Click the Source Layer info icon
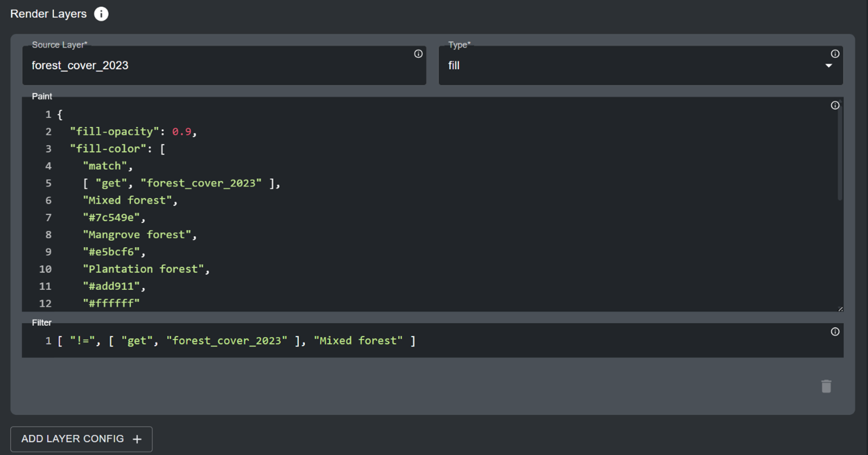The width and height of the screenshot is (868, 455). (418, 54)
